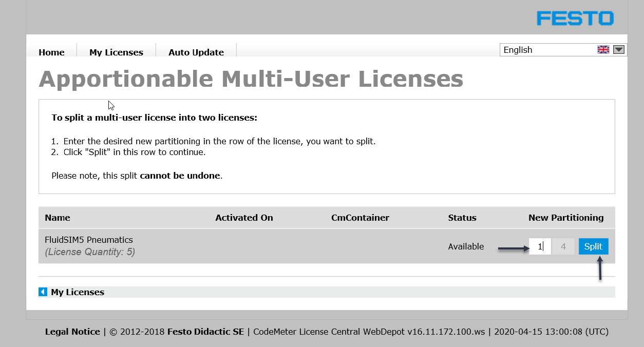Click the Activated On column header
Screen dimensions: 644x347
244,218
